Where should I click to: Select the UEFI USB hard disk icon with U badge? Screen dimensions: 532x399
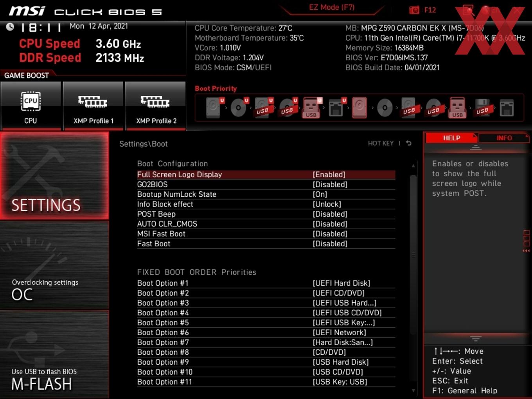(x=263, y=108)
